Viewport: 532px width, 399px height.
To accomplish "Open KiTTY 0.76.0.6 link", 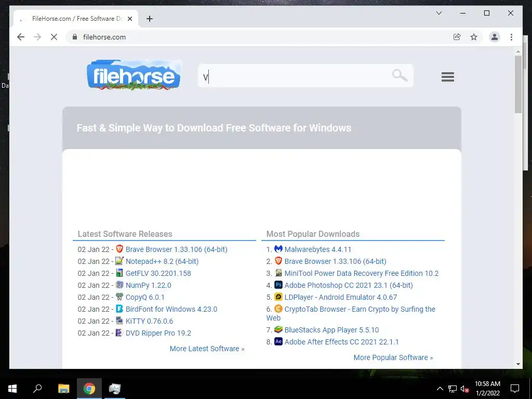I will [x=149, y=321].
